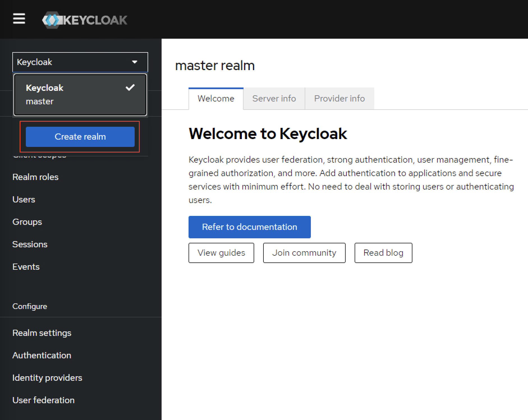
Task: Open Identity providers configuration
Action: coord(47,378)
